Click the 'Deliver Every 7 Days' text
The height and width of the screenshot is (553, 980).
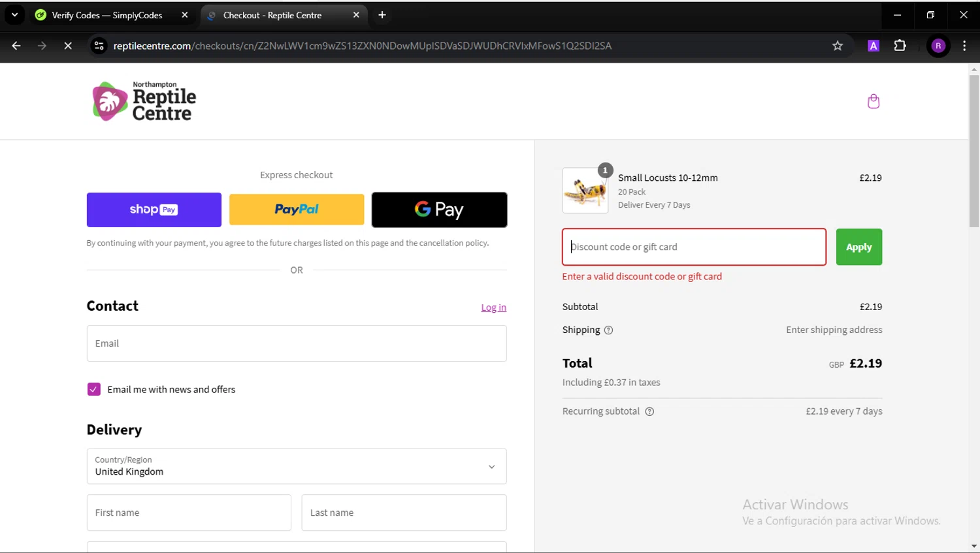pyautogui.click(x=654, y=205)
